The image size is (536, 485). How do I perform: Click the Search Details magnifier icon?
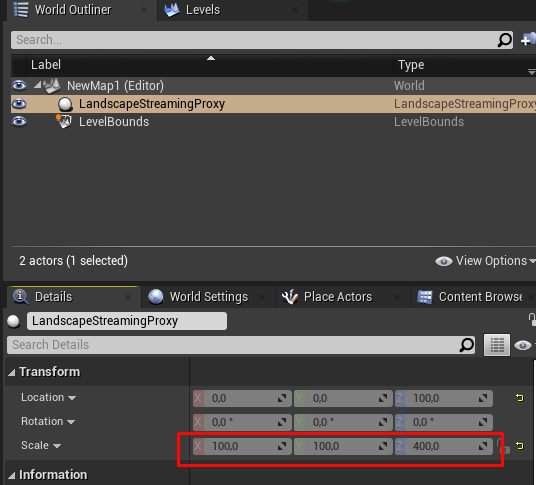467,345
